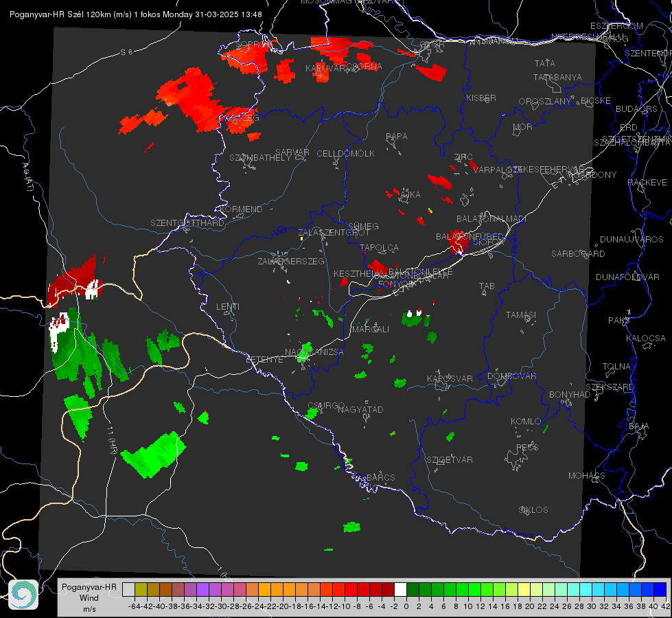This screenshot has height=618, width=672.
Task: Click the SARVAR town label
Action: pyautogui.click(x=292, y=152)
